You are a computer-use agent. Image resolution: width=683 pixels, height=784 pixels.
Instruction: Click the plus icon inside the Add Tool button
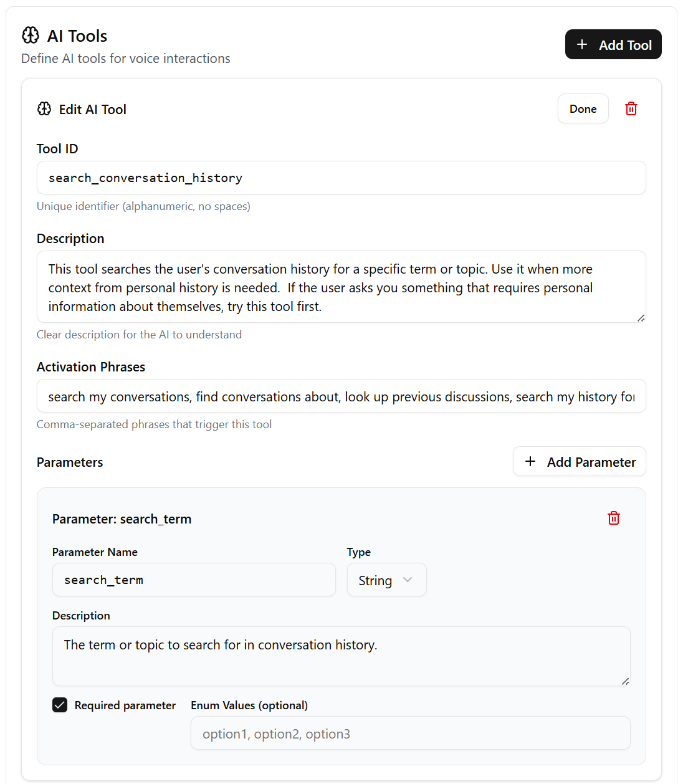pos(582,44)
